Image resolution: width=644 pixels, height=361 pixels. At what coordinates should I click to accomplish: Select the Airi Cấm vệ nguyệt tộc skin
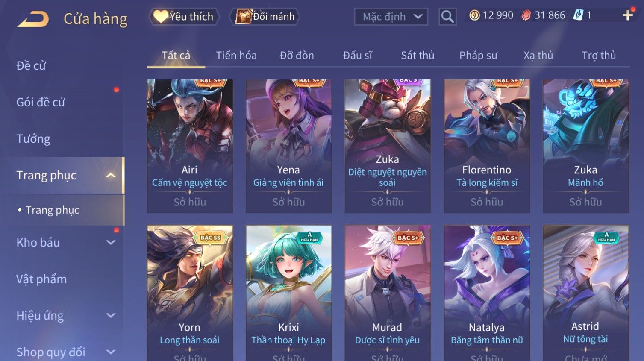point(190,146)
